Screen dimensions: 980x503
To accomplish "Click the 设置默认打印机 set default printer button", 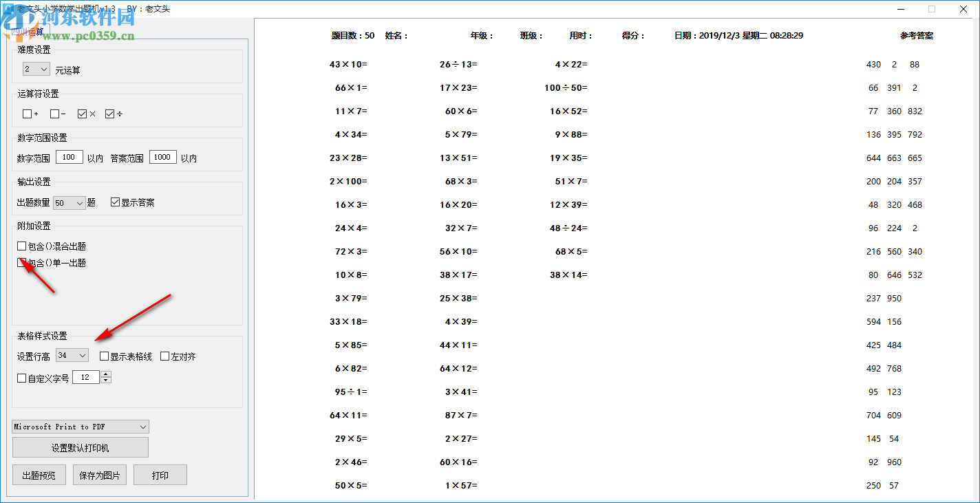I will click(78, 447).
